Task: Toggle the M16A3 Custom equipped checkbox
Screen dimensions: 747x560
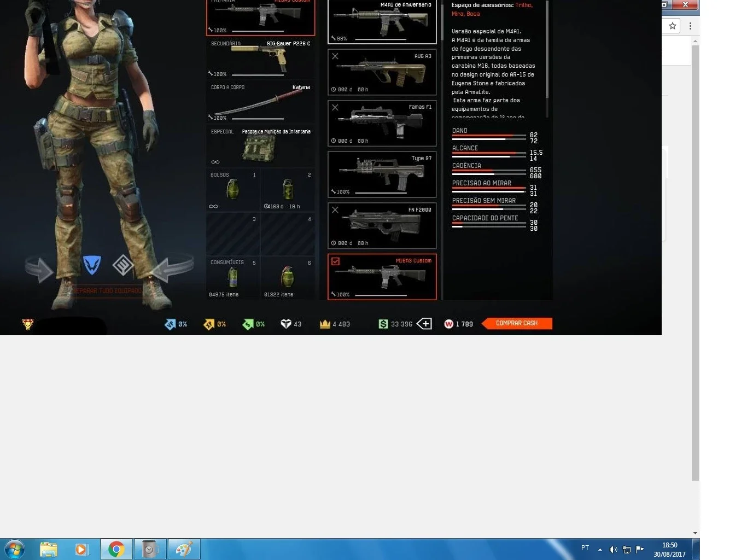Action: [x=335, y=261]
